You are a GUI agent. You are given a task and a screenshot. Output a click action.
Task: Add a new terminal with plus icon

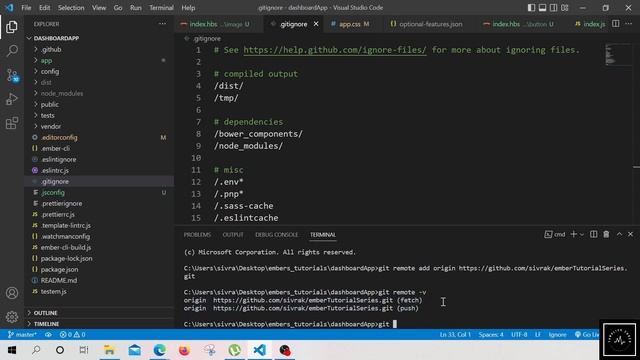coord(573,234)
